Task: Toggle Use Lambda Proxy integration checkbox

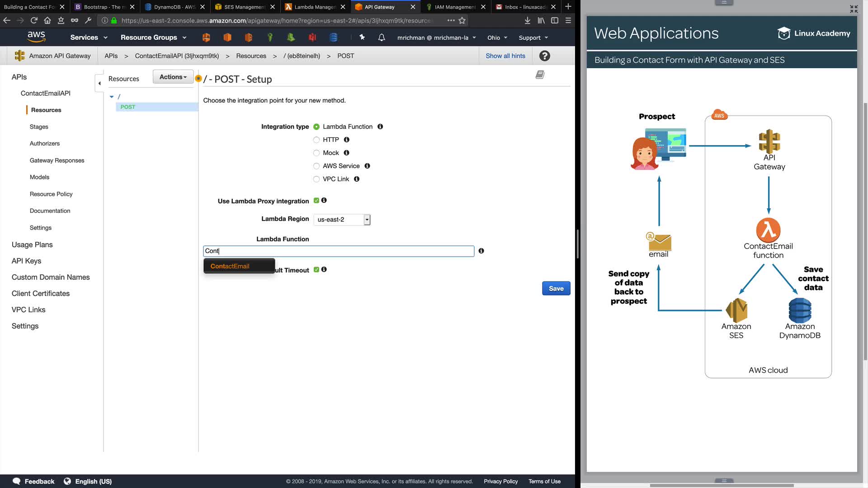Action: 316,201
